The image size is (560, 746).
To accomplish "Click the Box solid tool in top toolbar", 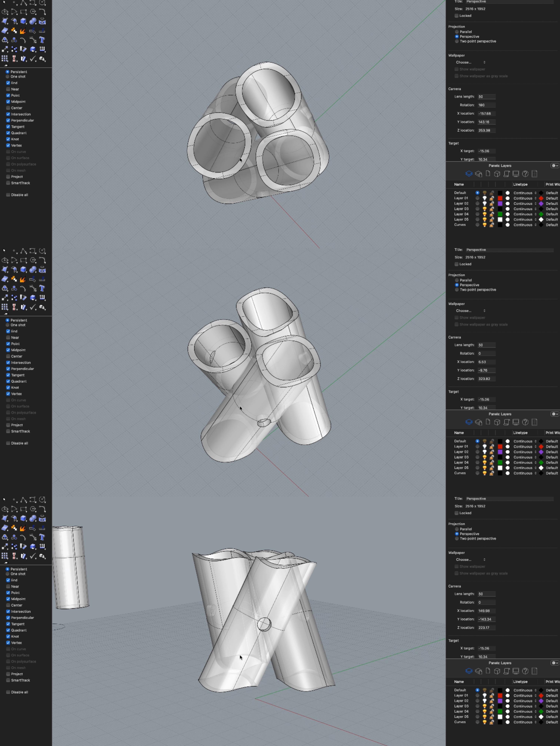I will point(23,21).
